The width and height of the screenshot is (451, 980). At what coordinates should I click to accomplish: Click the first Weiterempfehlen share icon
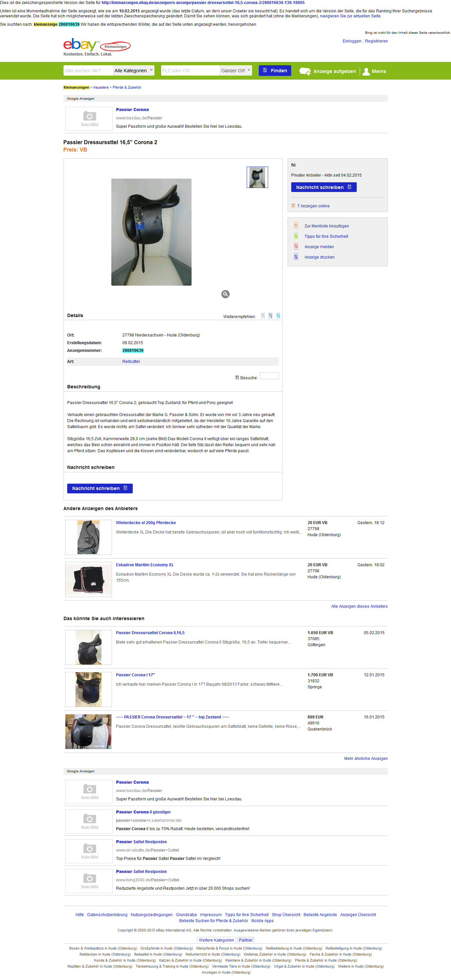(x=263, y=316)
